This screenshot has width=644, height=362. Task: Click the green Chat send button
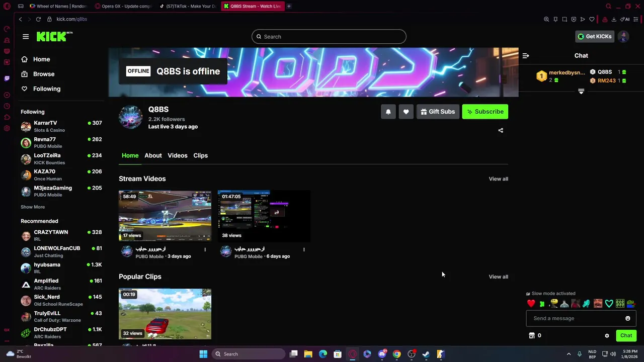pos(626,335)
